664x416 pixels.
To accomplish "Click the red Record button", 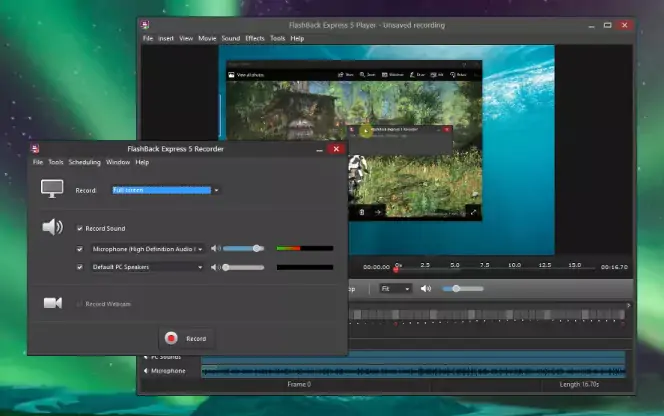I will (186, 338).
